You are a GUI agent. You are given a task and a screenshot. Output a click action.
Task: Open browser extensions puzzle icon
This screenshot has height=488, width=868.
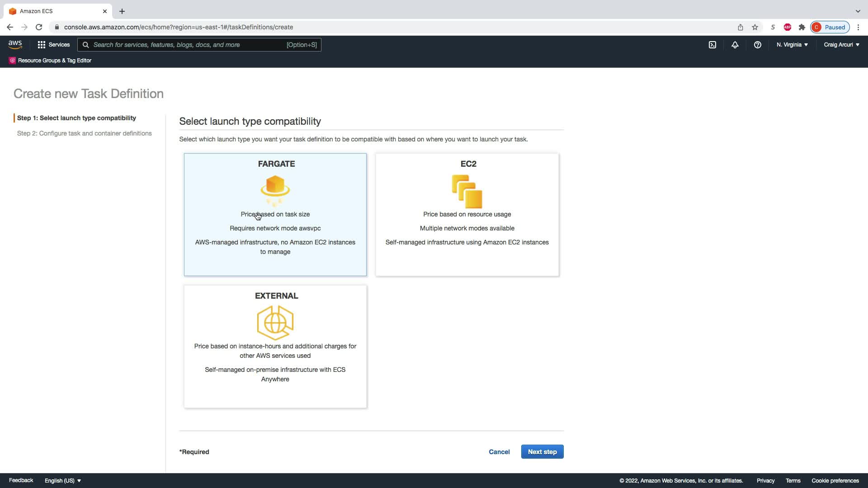[802, 27]
